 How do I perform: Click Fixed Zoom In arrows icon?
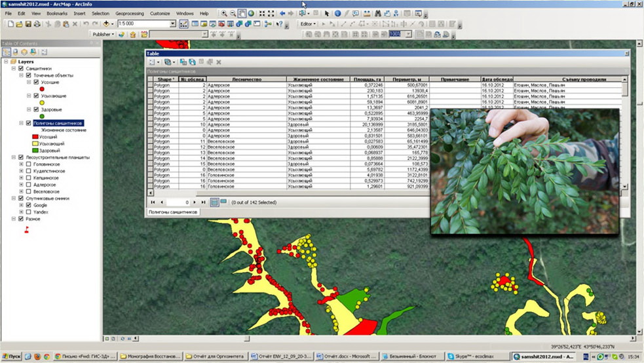click(262, 14)
